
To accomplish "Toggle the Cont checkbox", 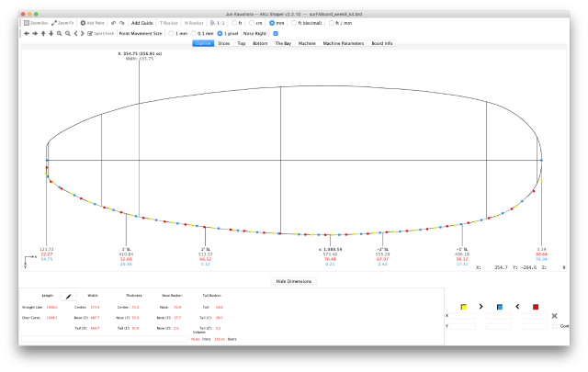I will point(555,326).
